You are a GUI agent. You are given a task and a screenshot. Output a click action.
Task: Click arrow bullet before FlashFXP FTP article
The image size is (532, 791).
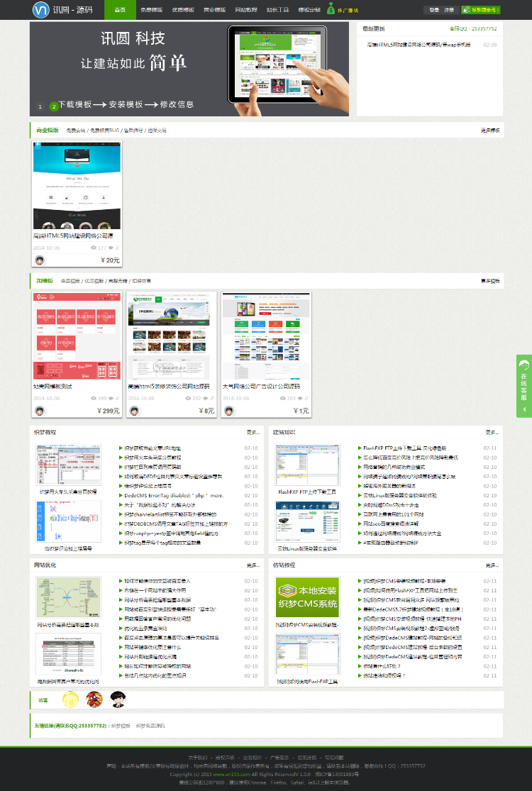click(360, 448)
